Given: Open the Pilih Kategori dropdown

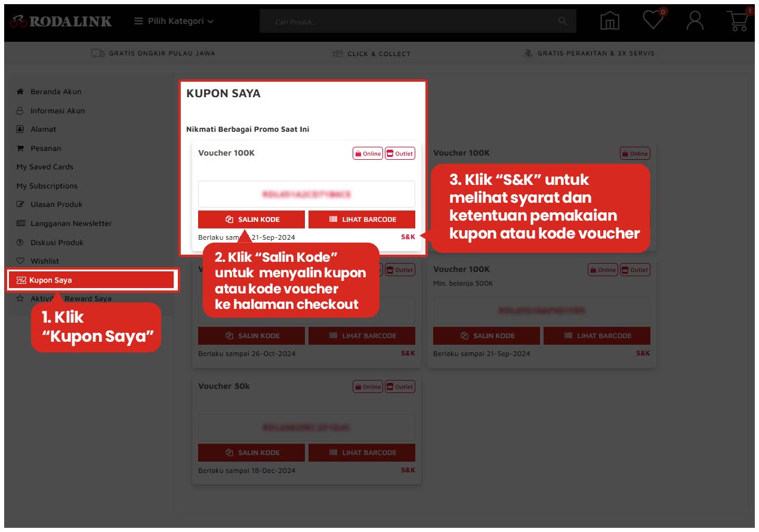Looking at the screenshot, I should click(x=174, y=20).
